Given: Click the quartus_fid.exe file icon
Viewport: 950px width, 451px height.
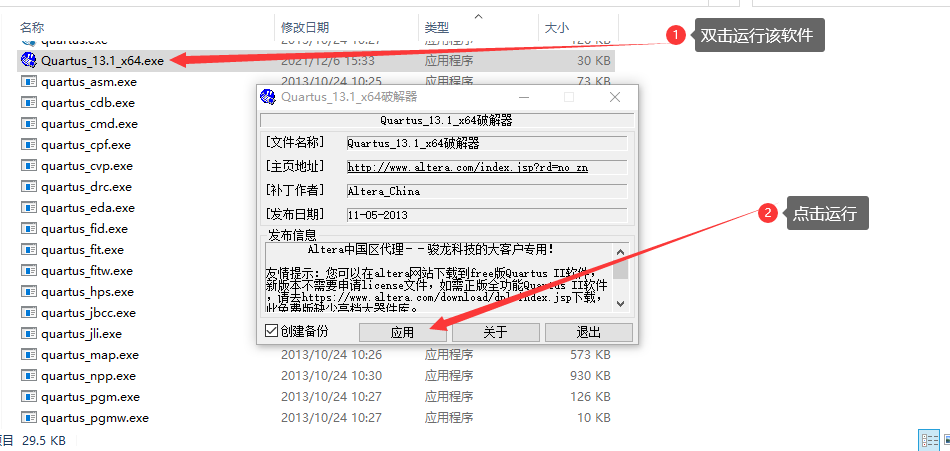Looking at the screenshot, I should click(29, 229).
